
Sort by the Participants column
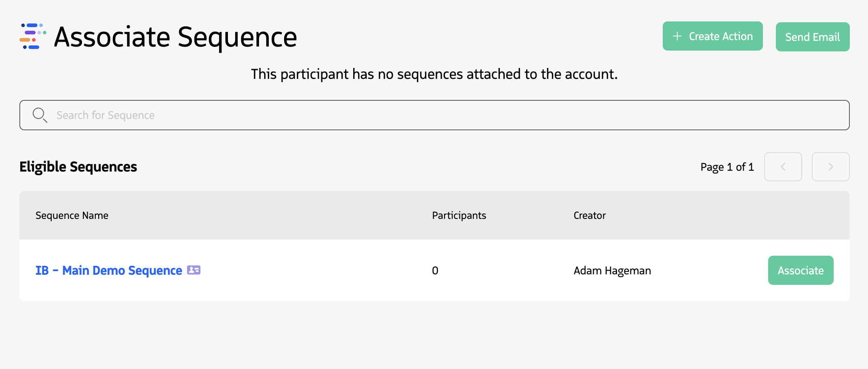pyautogui.click(x=459, y=215)
